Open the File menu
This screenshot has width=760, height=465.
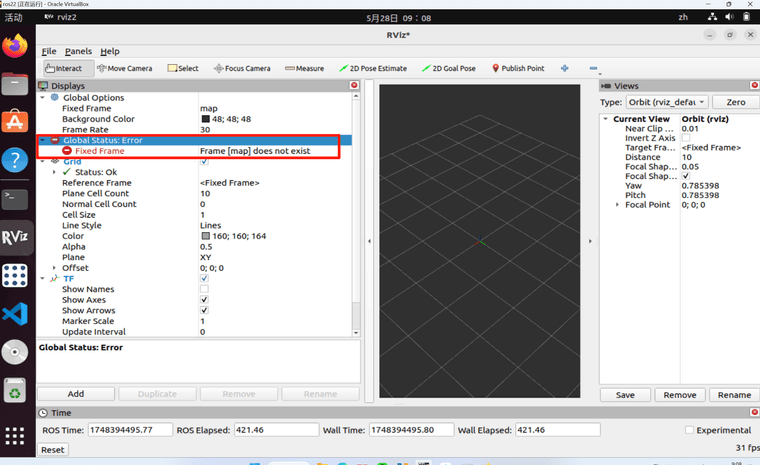48,51
